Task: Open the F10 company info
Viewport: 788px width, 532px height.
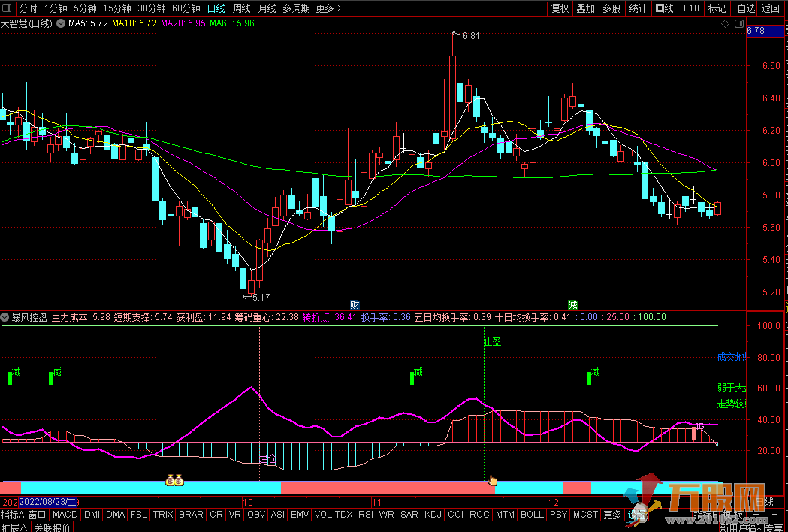Action: (x=691, y=8)
